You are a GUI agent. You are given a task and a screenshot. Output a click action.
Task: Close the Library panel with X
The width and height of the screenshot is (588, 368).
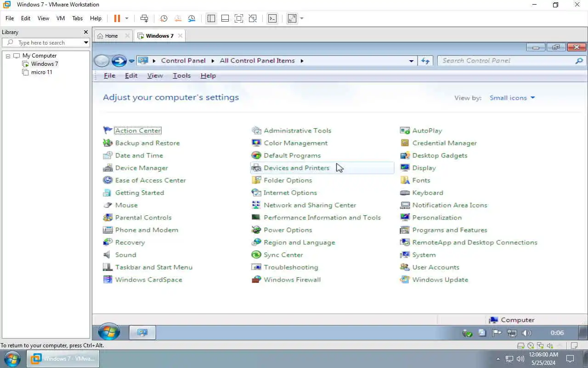pyautogui.click(x=85, y=32)
